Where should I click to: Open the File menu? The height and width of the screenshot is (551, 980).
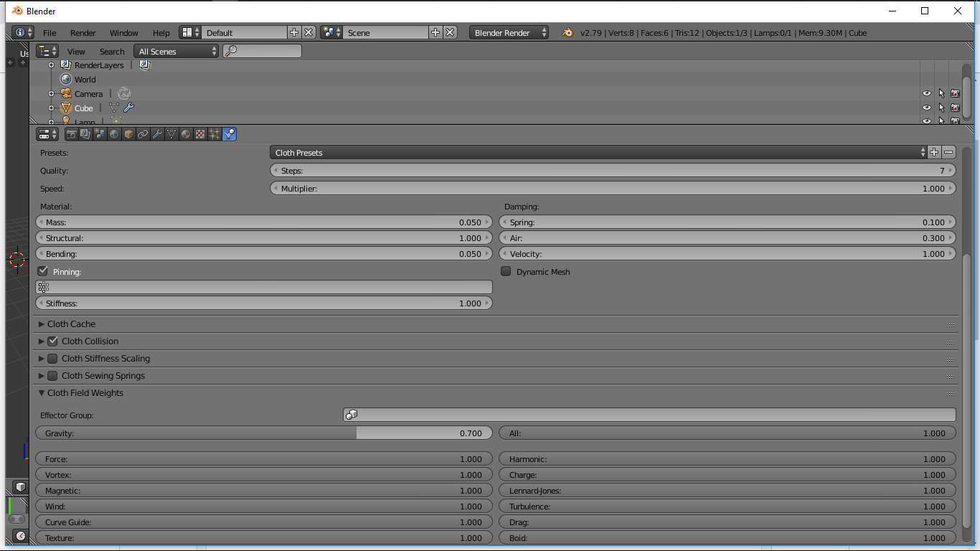click(x=50, y=33)
